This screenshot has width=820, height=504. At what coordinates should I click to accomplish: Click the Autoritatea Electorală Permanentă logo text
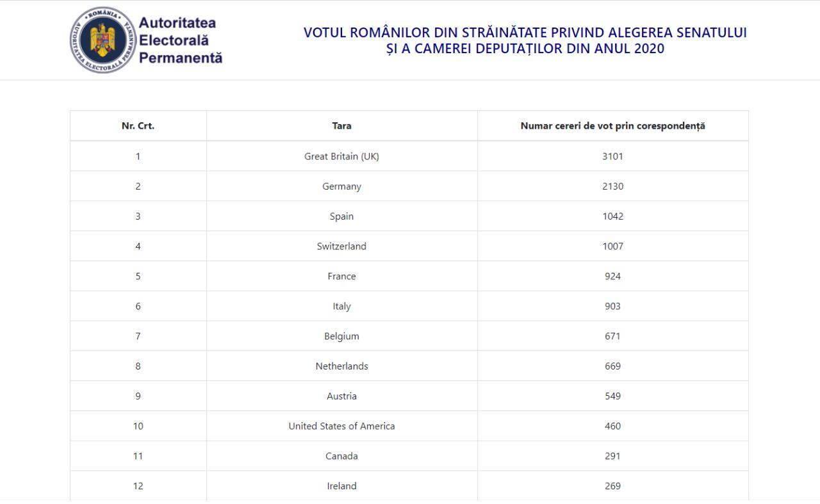coord(181,40)
